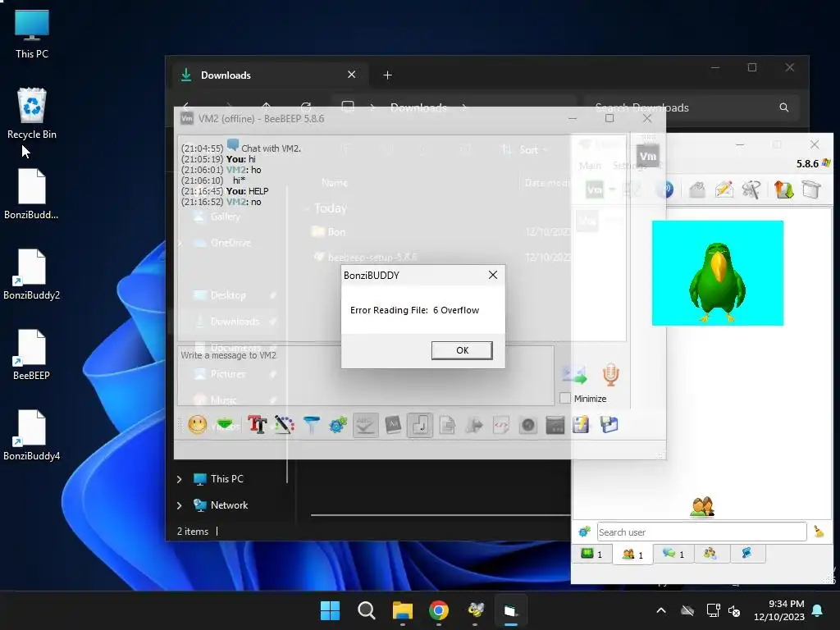Click the Write a message to VM2 field
This screenshot has width=840, height=630.
coord(366,375)
